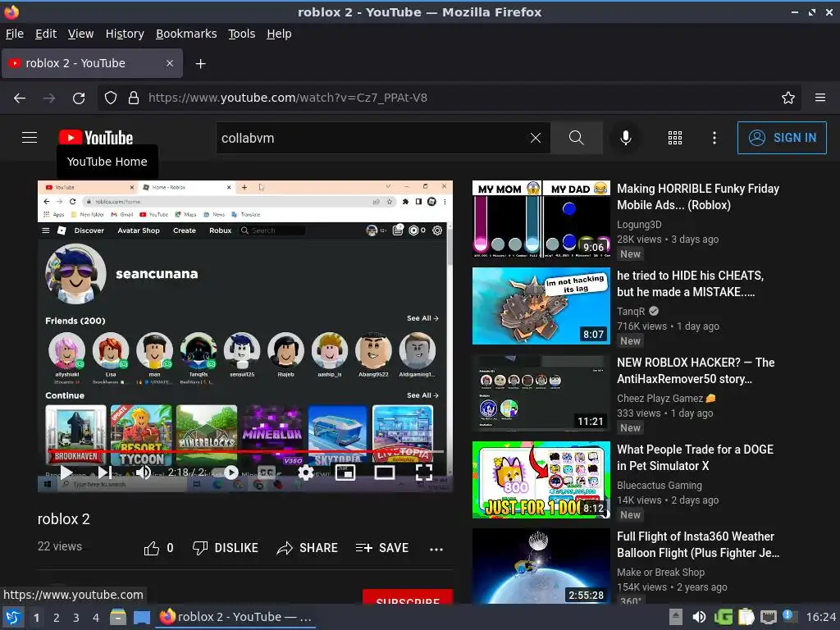Image resolution: width=840 pixels, height=630 pixels.
Task: Open Firefox File menu
Action: 15,34
